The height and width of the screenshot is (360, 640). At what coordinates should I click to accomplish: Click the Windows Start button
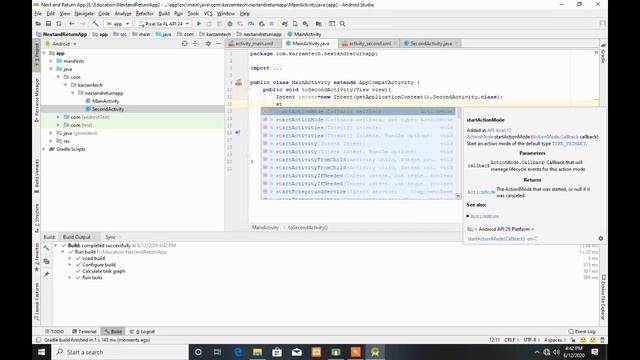pos(42,352)
